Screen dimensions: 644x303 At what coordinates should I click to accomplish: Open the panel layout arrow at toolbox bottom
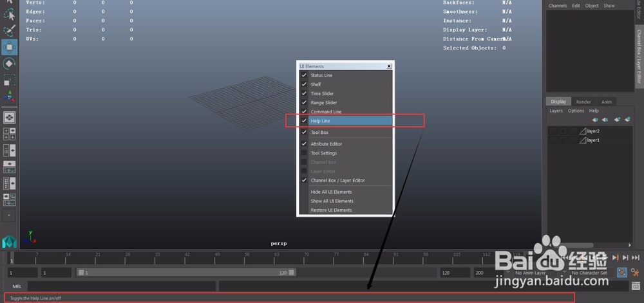[10, 216]
